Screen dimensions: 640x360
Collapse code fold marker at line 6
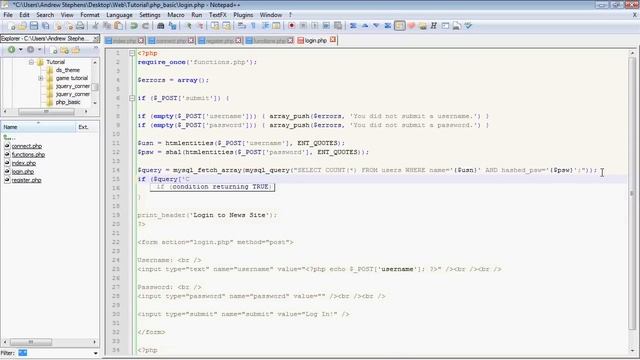point(132,98)
